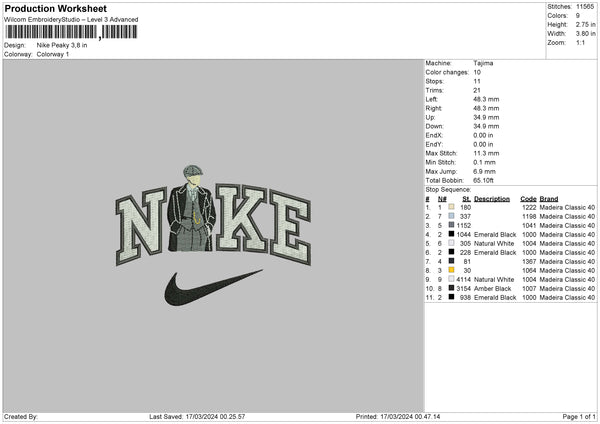Click thread code 1367 in stop row 7

529,262
